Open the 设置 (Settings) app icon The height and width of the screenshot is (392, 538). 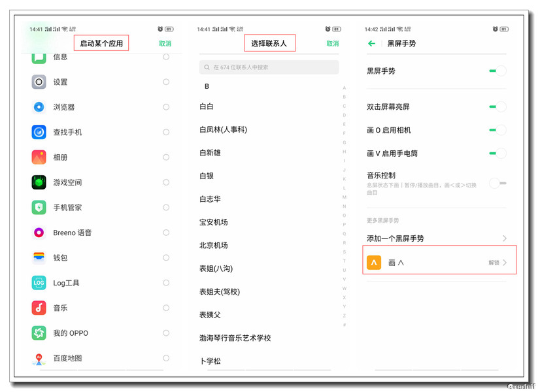[x=41, y=82]
